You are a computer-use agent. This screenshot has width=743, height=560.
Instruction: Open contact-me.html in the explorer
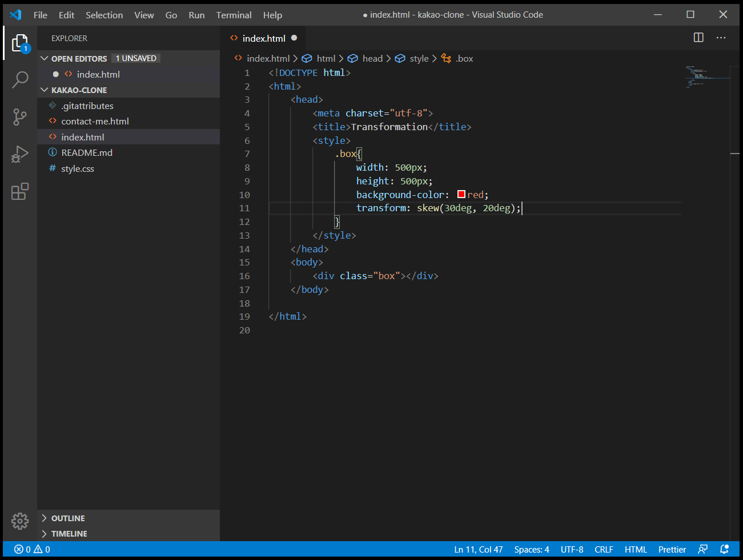click(x=128, y=121)
